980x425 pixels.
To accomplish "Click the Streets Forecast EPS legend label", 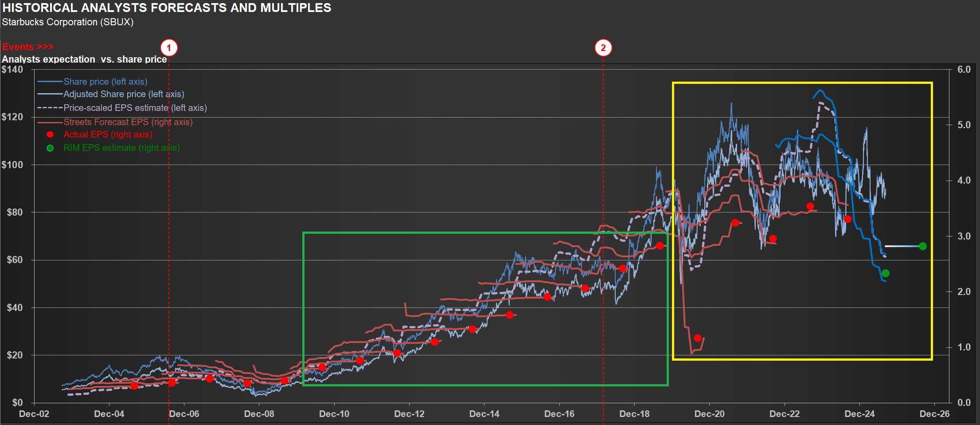I will tap(128, 122).
